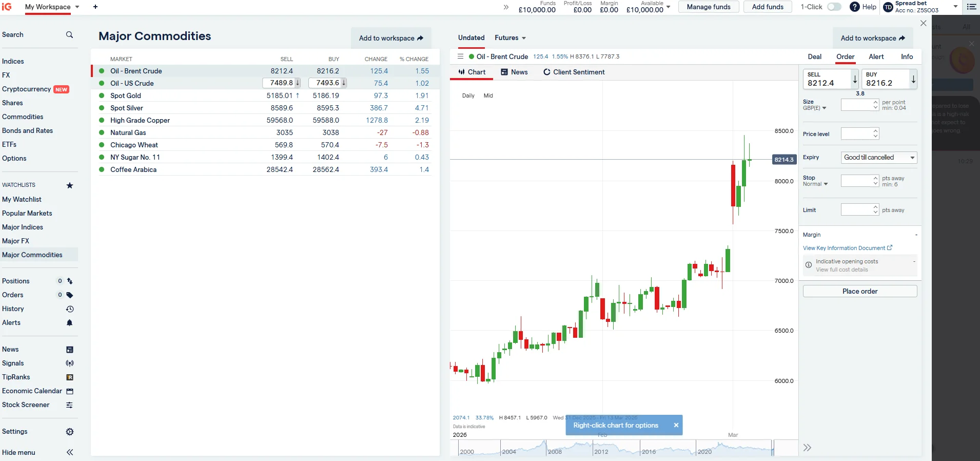Click the Help question mark icon
This screenshot has width=980, height=461.
click(855, 7)
